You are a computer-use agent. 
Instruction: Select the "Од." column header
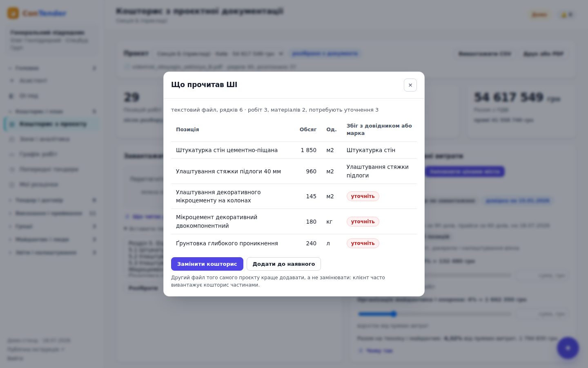pos(332,130)
